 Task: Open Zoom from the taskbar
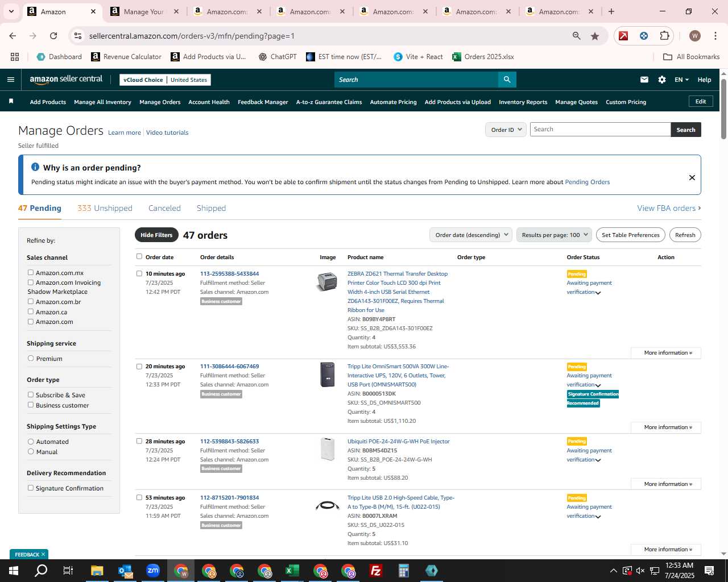[153, 571]
